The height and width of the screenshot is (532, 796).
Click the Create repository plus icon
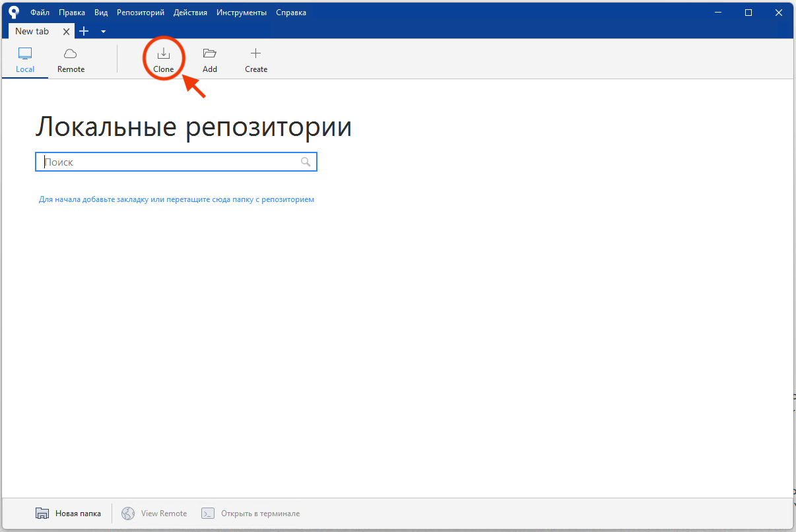click(x=255, y=53)
